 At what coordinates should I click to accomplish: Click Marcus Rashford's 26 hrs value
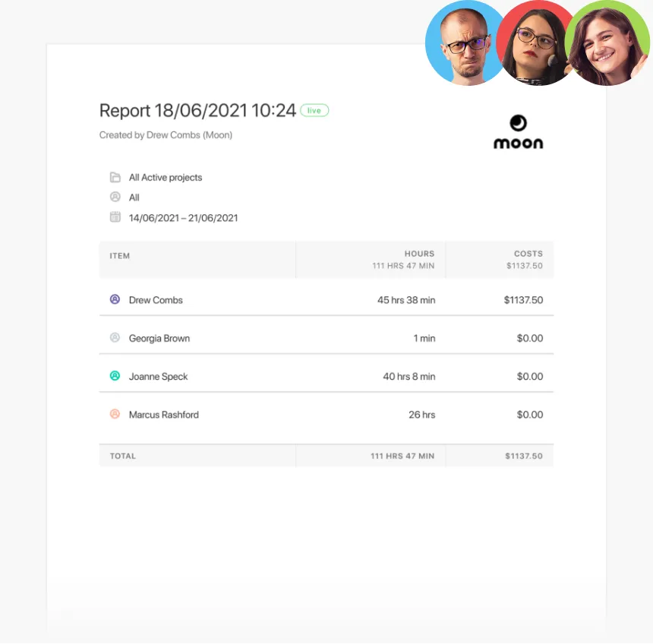coord(422,415)
